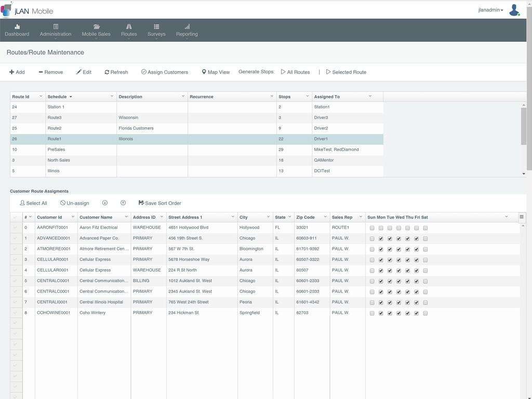532x399 pixels.
Task: Open the Administration menu
Action: (x=55, y=30)
